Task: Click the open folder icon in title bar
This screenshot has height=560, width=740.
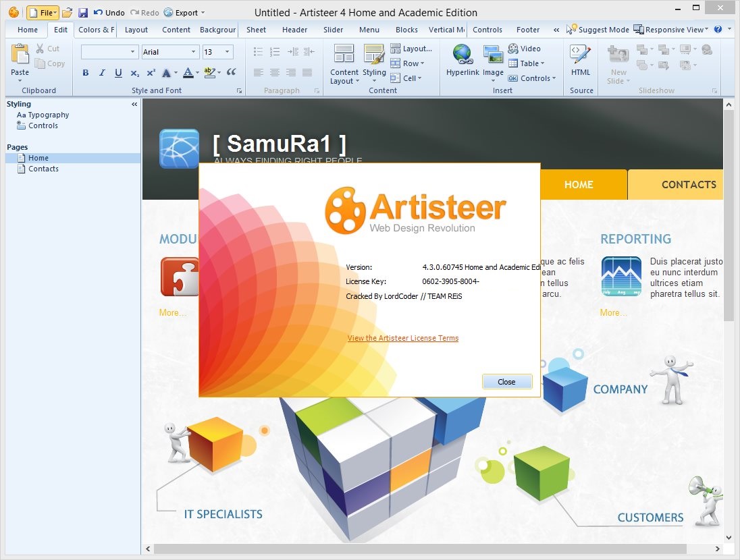Action: pyautogui.click(x=68, y=13)
